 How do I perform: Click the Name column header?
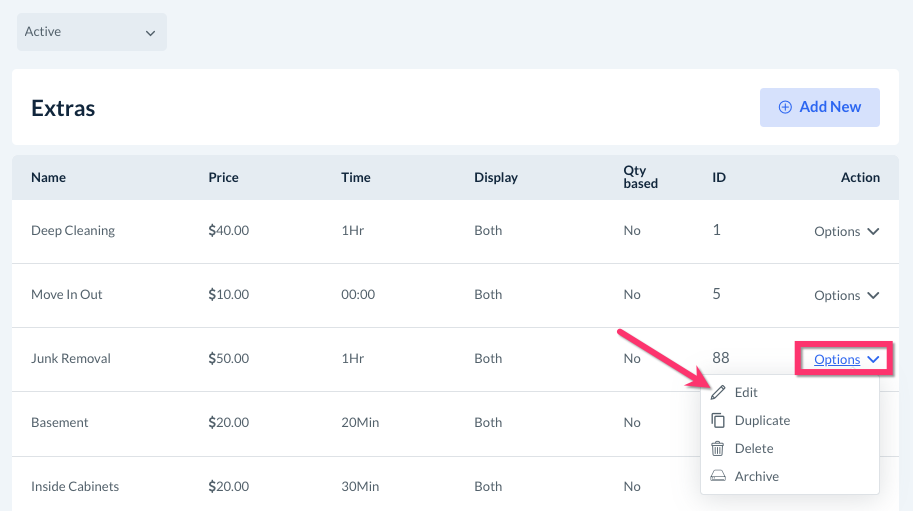pyautogui.click(x=48, y=178)
